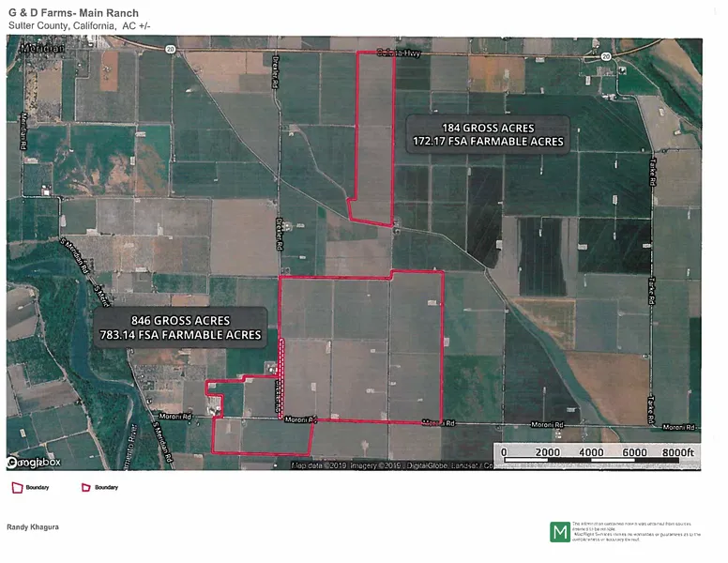Click the first Boundary legend icon
Viewport: 728px width, 563px height.
point(16,488)
